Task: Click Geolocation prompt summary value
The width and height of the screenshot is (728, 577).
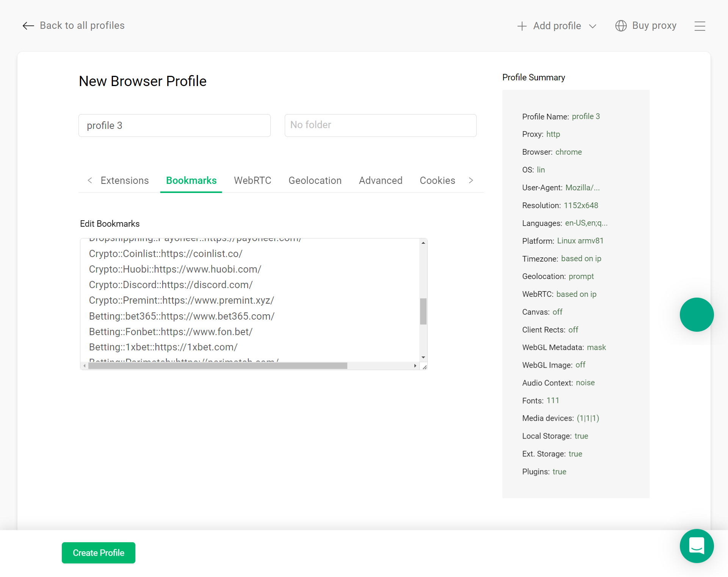Action: click(x=581, y=276)
